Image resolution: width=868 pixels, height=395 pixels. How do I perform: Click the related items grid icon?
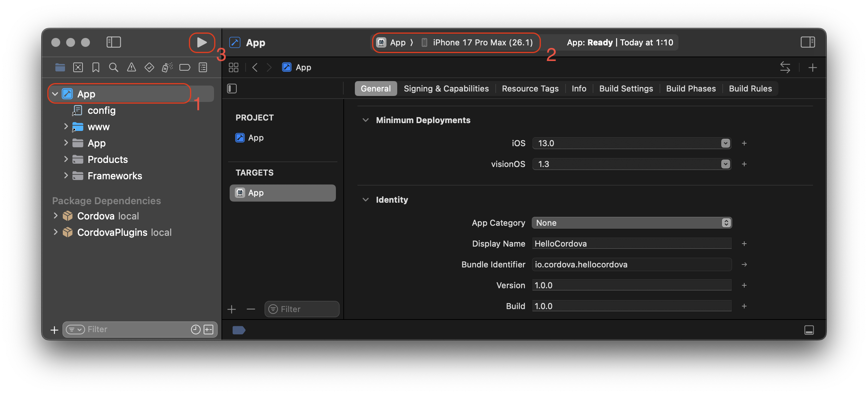click(233, 67)
